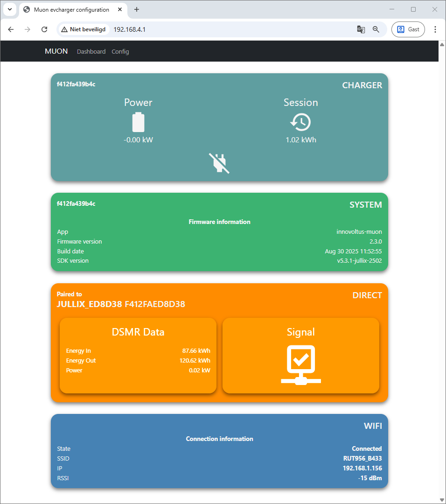Open the Dashboard menu item

point(91,51)
